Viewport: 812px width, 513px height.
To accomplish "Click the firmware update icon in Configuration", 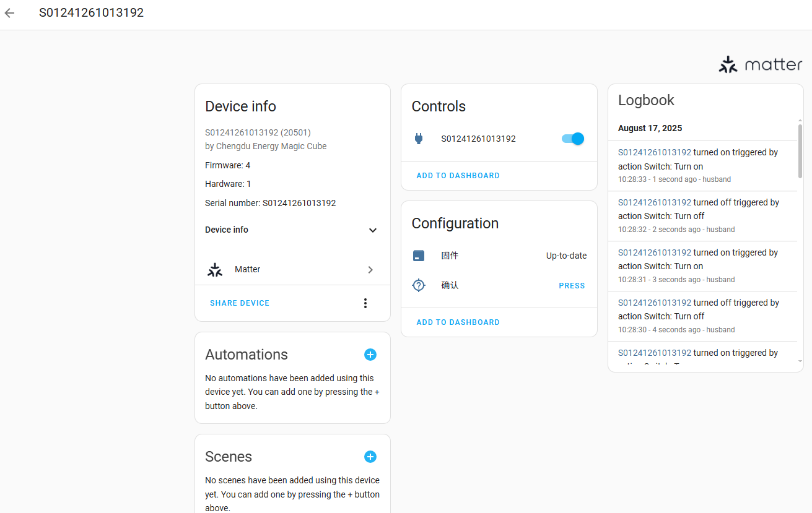I will tap(419, 256).
